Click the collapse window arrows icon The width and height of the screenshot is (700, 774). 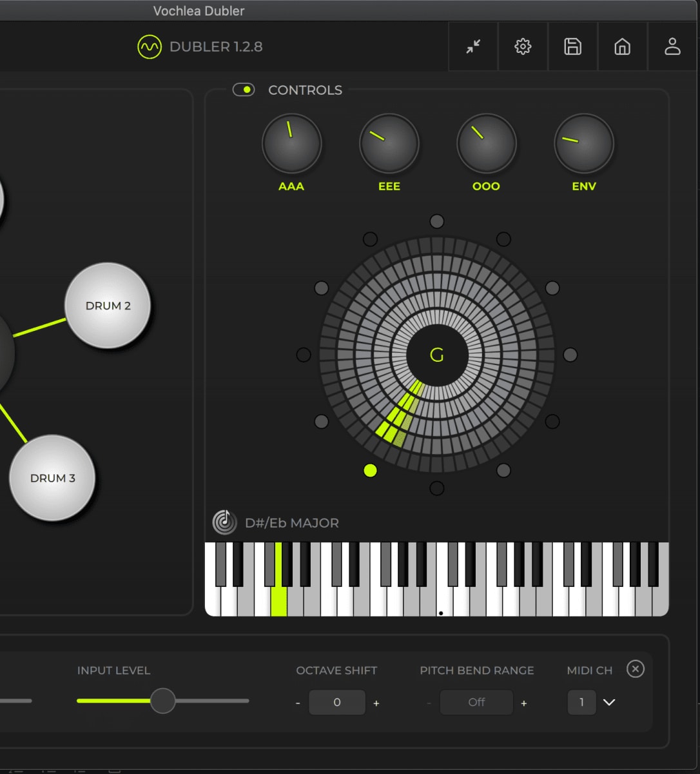(473, 46)
